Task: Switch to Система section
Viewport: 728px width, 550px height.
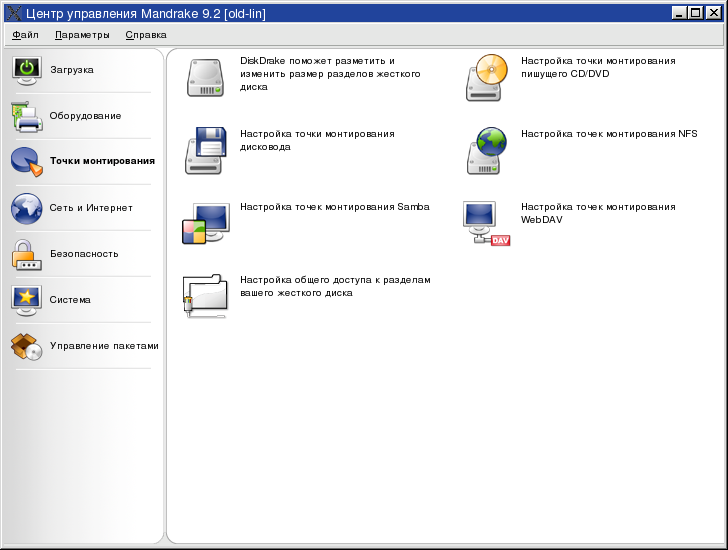Action: pos(70,300)
